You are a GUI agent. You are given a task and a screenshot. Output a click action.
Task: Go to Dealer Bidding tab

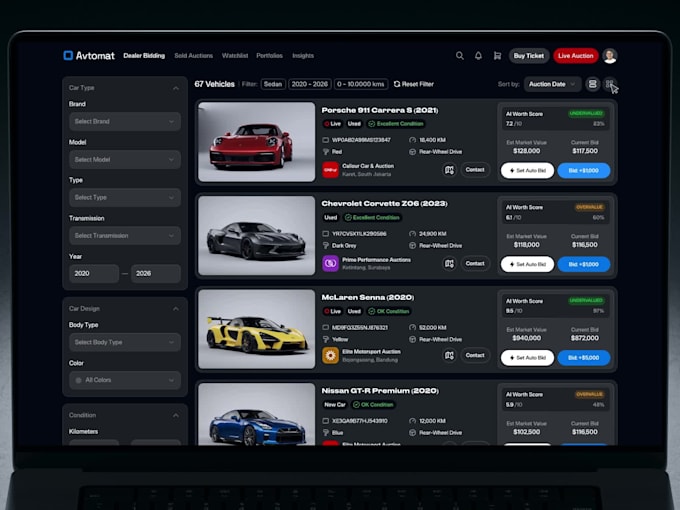(144, 56)
